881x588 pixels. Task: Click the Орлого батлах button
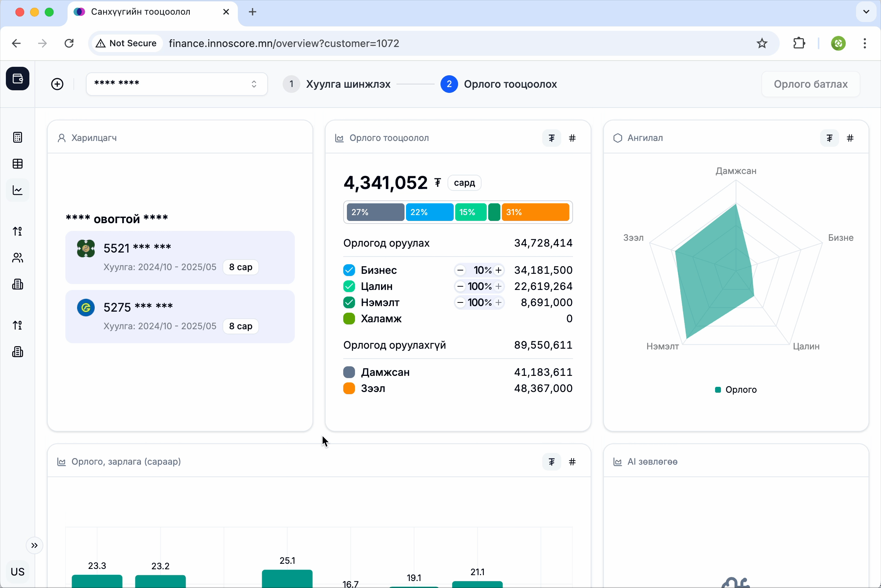[810, 84]
